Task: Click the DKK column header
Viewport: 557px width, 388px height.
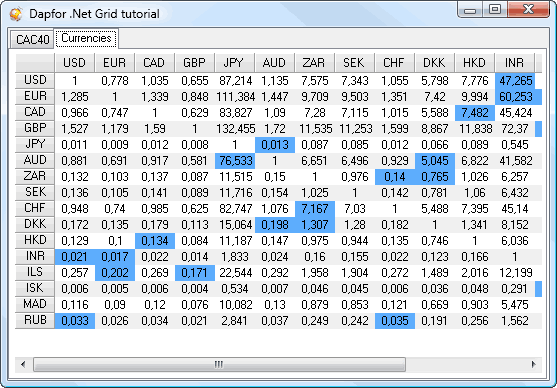Action: [434, 63]
